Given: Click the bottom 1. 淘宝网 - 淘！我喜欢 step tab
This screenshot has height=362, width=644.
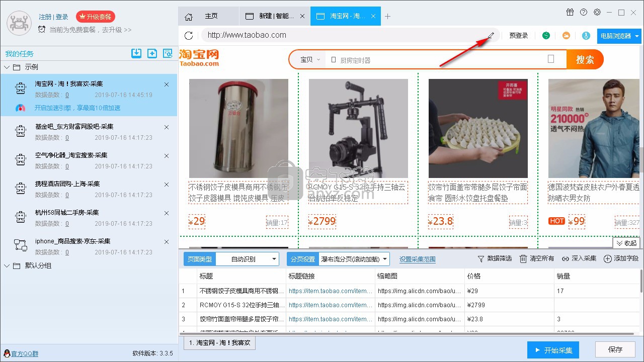Looking at the screenshot, I should [220, 343].
